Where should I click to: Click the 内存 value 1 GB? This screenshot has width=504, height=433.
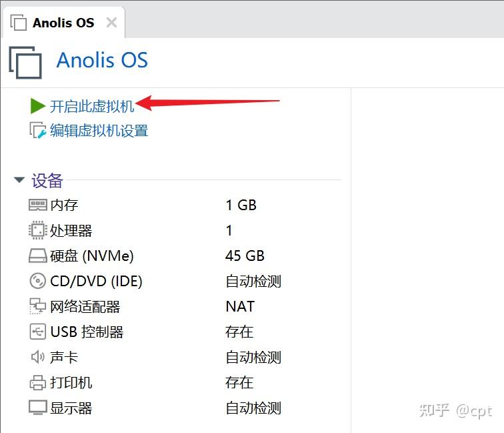[241, 205]
